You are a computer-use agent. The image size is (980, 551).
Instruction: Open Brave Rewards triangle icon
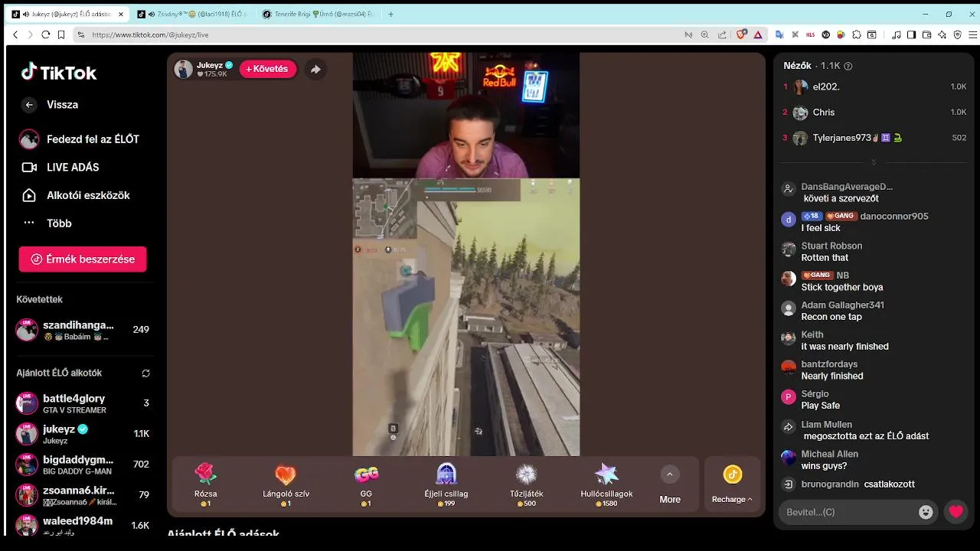click(x=758, y=34)
